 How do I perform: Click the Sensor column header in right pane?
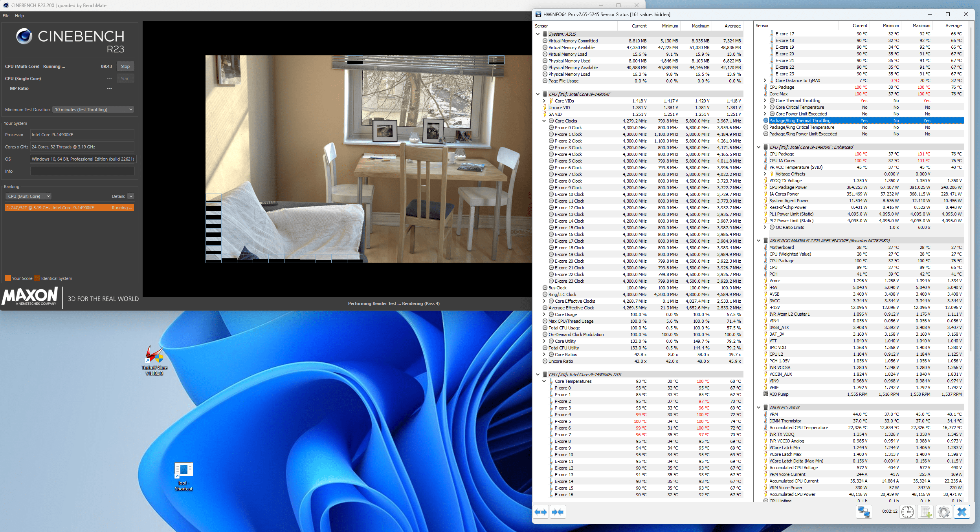796,26
